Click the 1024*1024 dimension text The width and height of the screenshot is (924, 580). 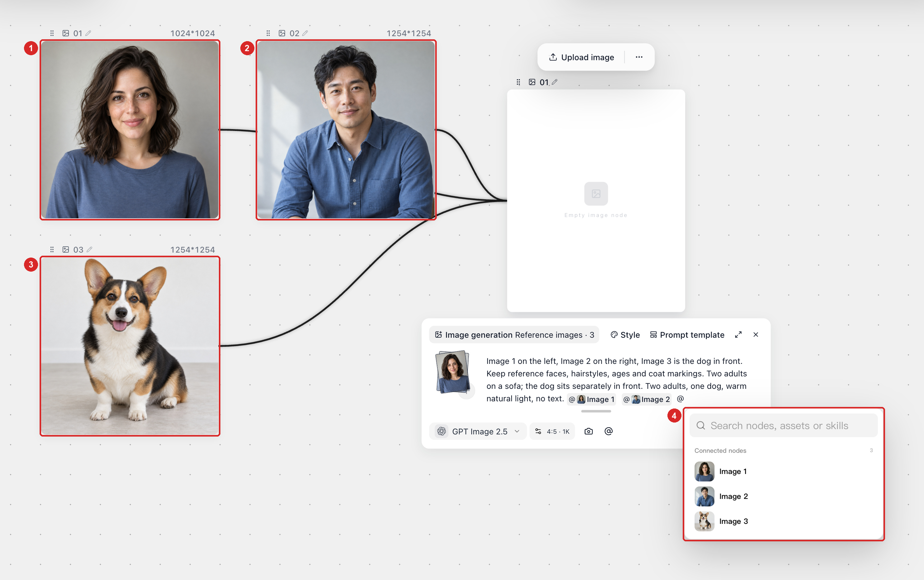192,33
